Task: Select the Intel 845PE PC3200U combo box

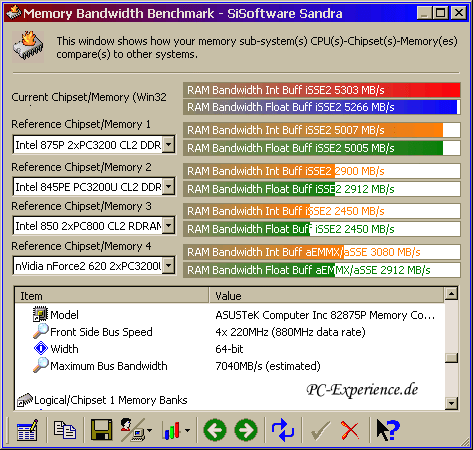Action: [x=94, y=186]
